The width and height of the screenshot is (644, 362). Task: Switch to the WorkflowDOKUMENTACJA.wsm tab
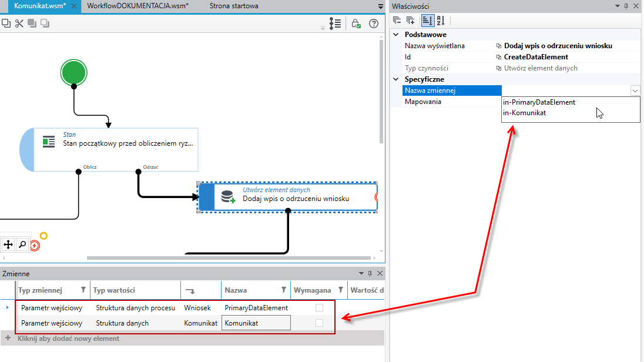pyautogui.click(x=138, y=6)
